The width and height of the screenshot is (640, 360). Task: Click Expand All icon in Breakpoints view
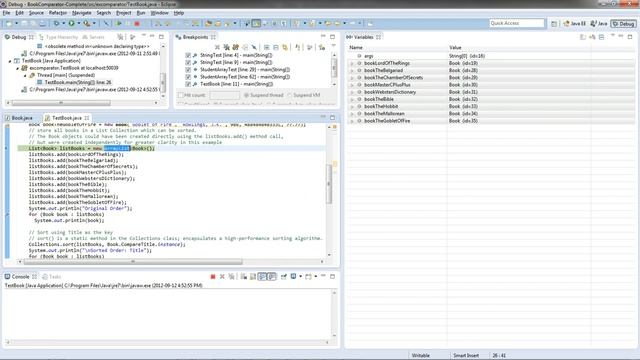(x=266, y=47)
